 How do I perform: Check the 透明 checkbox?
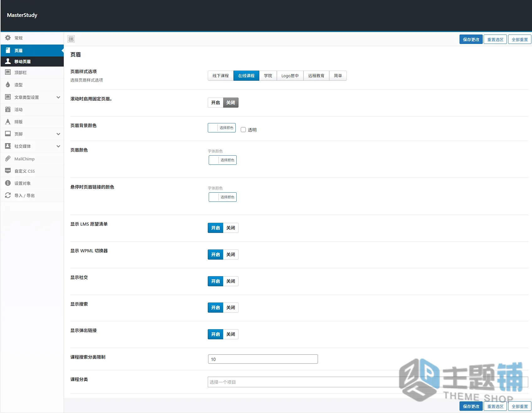(x=243, y=130)
